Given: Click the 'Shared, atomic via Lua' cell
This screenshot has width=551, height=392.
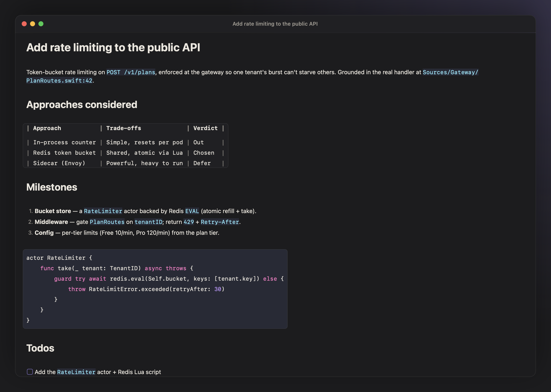Looking at the screenshot, I should 145,153.
